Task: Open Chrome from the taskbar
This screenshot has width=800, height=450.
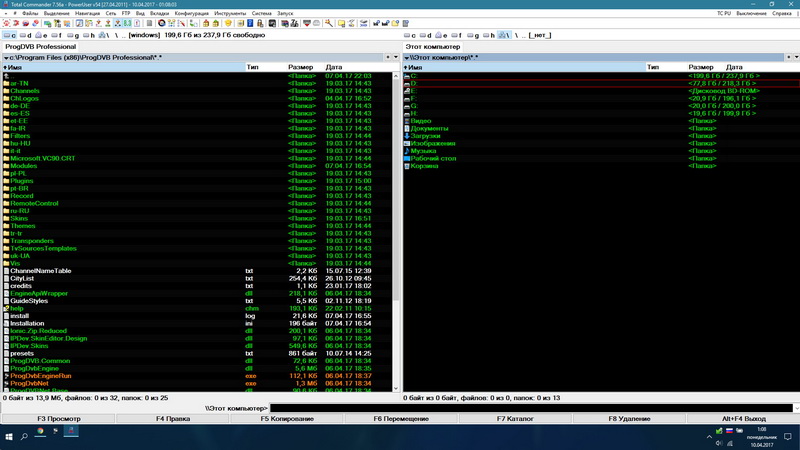Action: pyautogui.click(x=40, y=431)
